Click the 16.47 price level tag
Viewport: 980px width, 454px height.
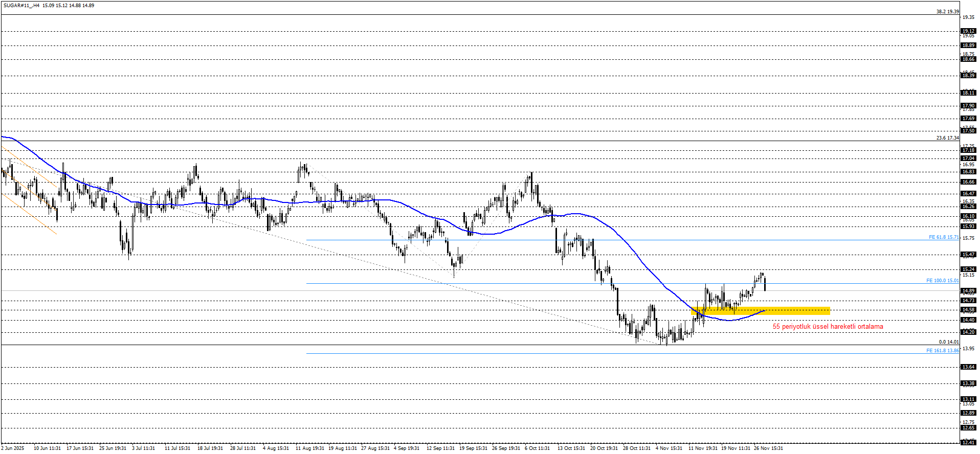pyautogui.click(x=968, y=194)
